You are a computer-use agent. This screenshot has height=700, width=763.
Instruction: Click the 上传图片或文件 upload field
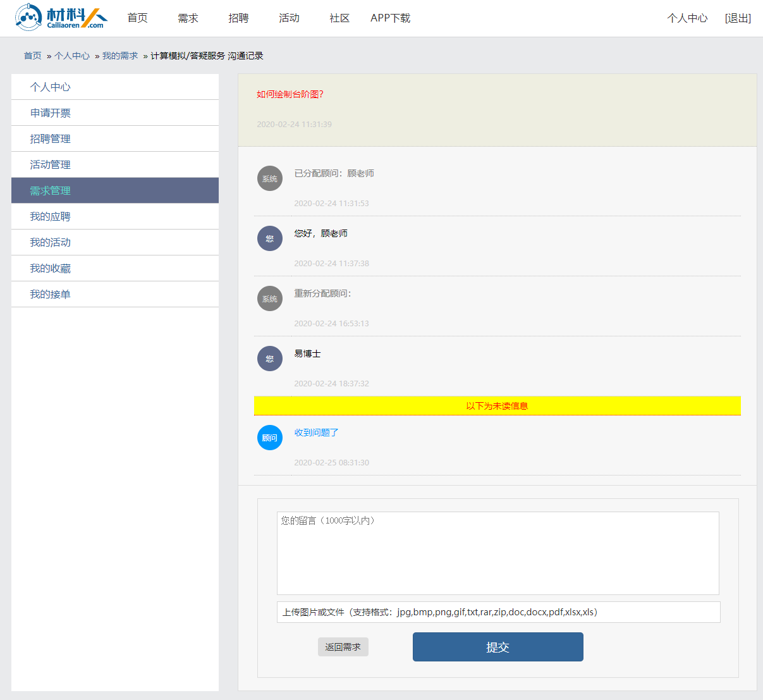(x=498, y=612)
